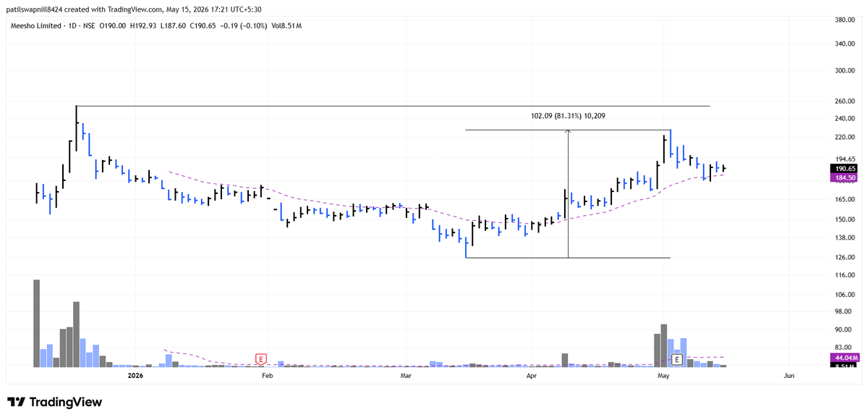This screenshot has width=868, height=420.
Task: Click the 300.00 price axis label
Action: point(845,71)
